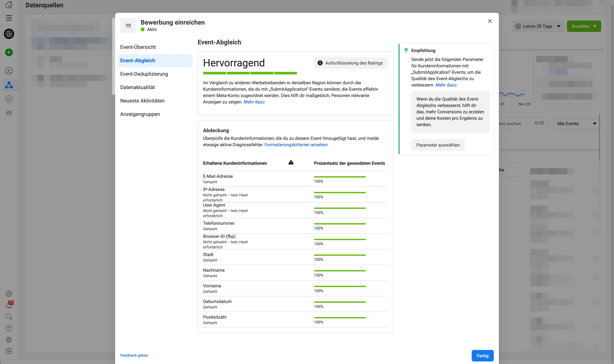Open the Events Manager home icon

(9, 5)
